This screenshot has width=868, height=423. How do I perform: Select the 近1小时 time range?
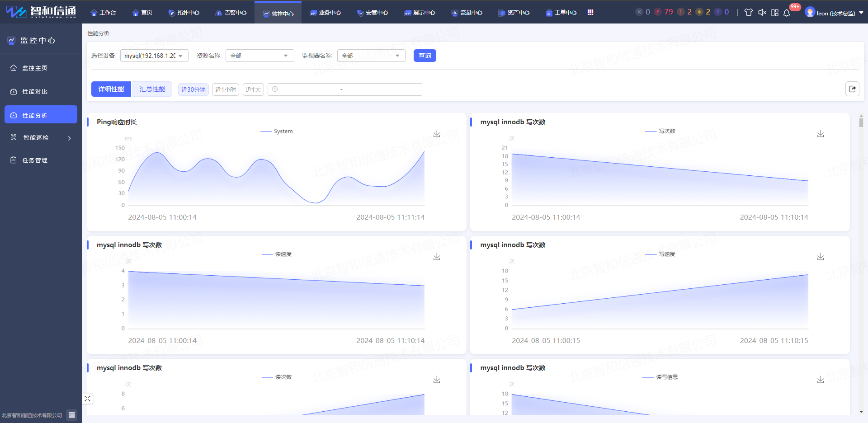(226, 89)
